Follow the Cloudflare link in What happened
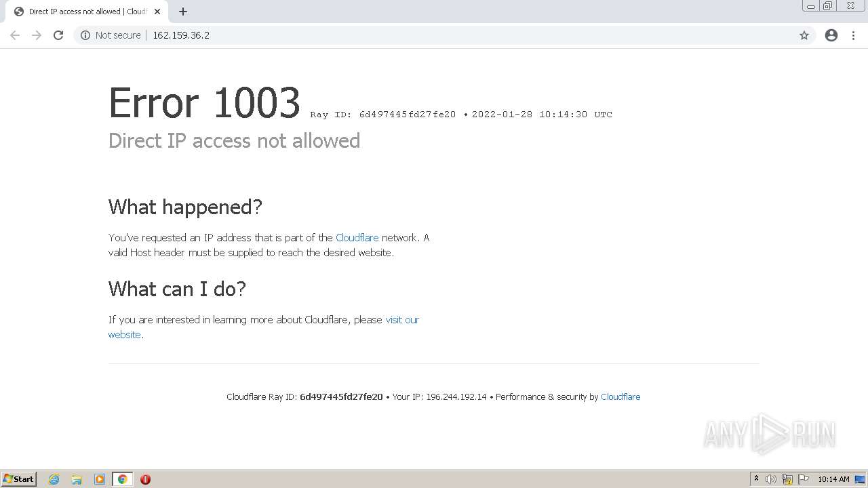This screenshot has width=868, height=488. (x=357, y=238)
